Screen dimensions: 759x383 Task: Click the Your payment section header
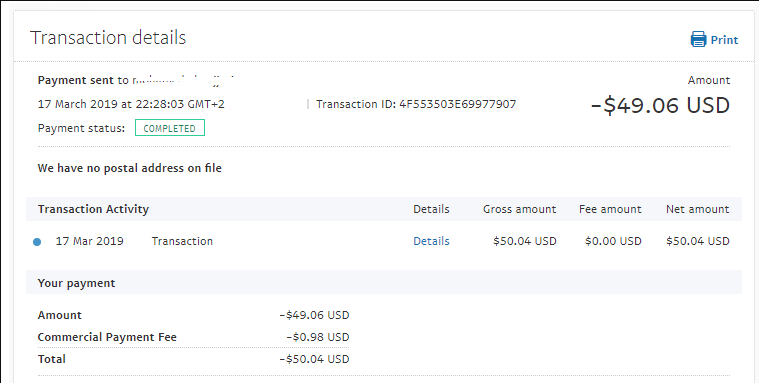[x=76, y=283]
